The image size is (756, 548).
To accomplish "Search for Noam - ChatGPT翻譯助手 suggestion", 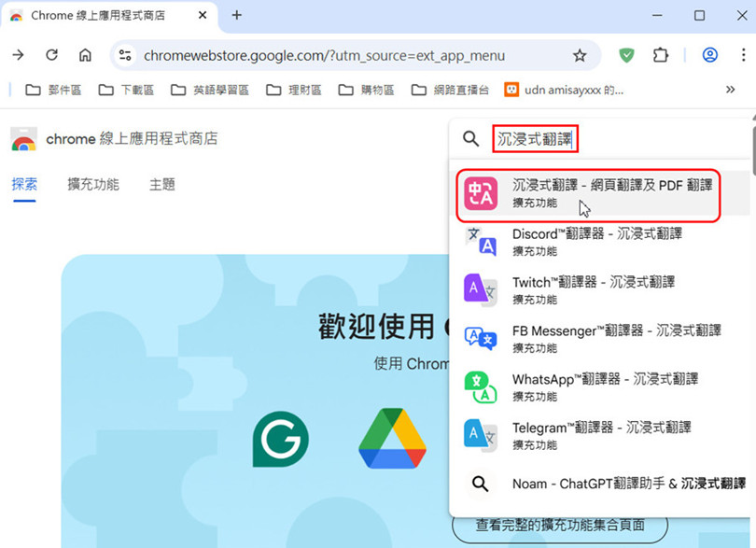I will (x=600, y=484).
